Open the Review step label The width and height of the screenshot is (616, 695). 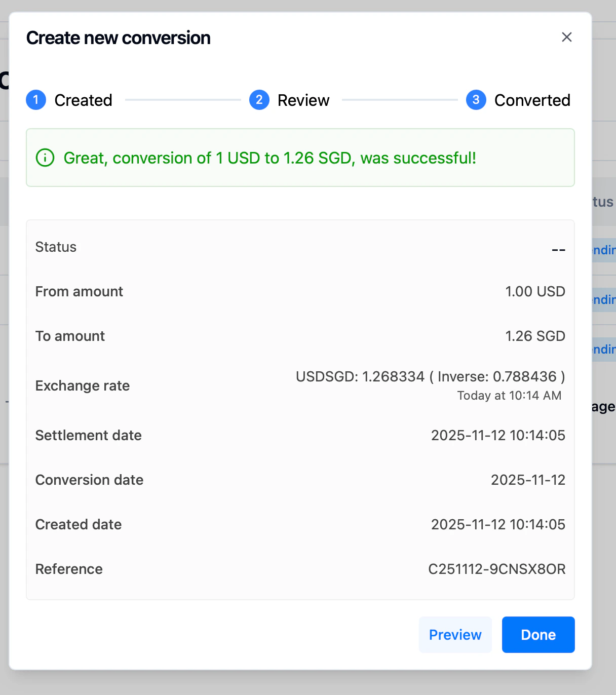(x=303, y=100)
